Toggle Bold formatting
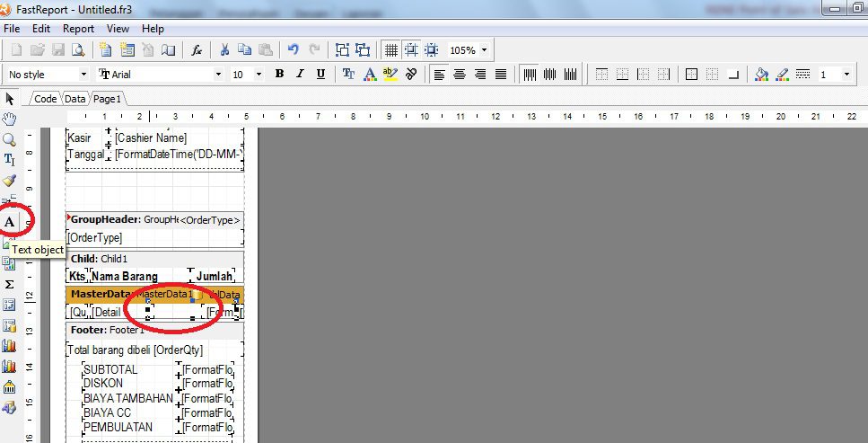Screen dimensions: 868x443 (279, 75)
